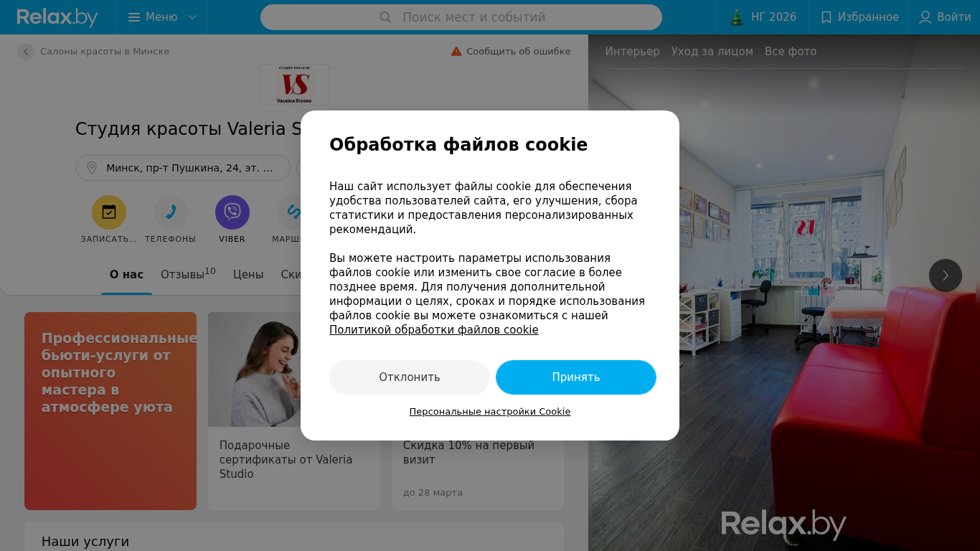Select the Уход за лицом photo tab
Viewport: 980px width, 551px height.
(712, 52)
